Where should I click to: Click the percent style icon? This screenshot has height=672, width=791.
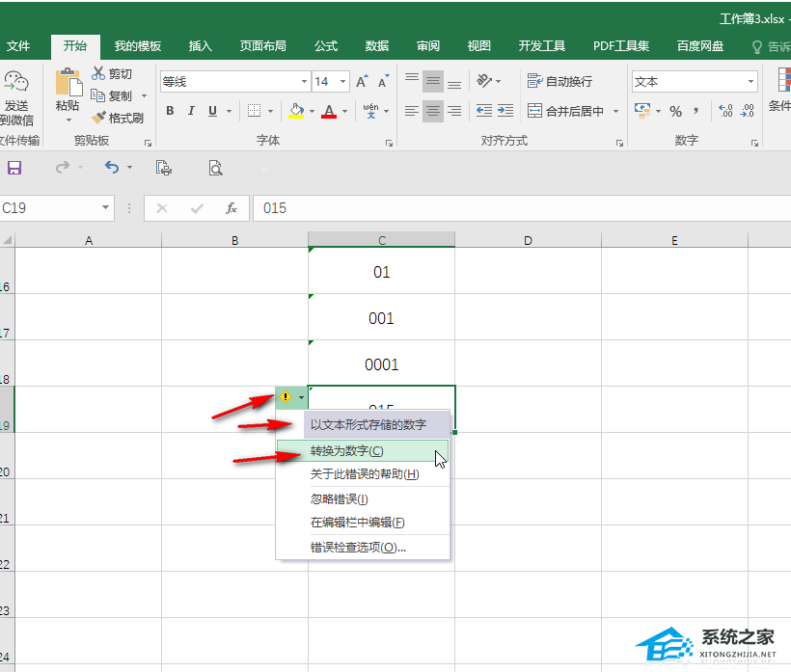[x=675, y=111]
